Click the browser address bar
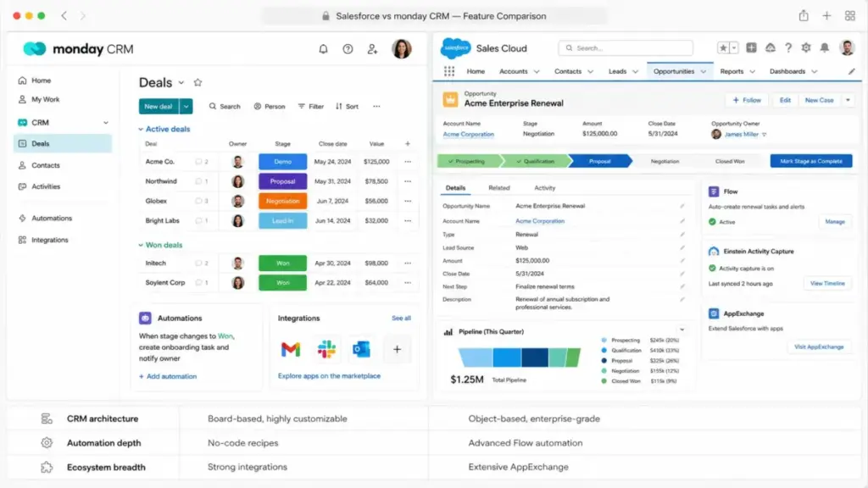The height and width of the screenshot is (488, 868). pos(435,16)
